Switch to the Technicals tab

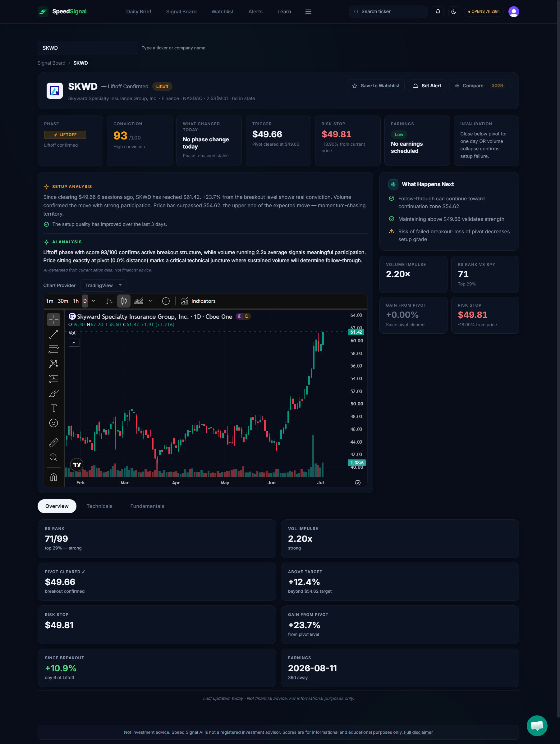pyautogui.click(x=99, y=507)
